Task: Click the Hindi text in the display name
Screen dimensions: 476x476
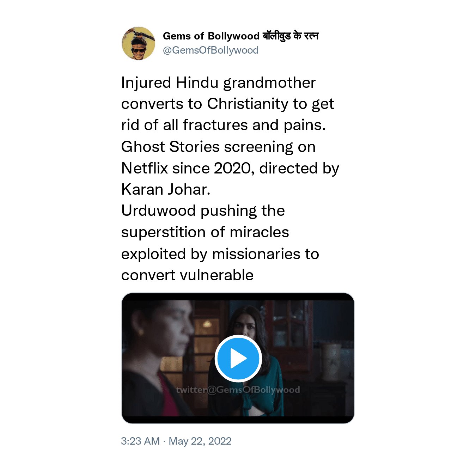Action: 291,36
